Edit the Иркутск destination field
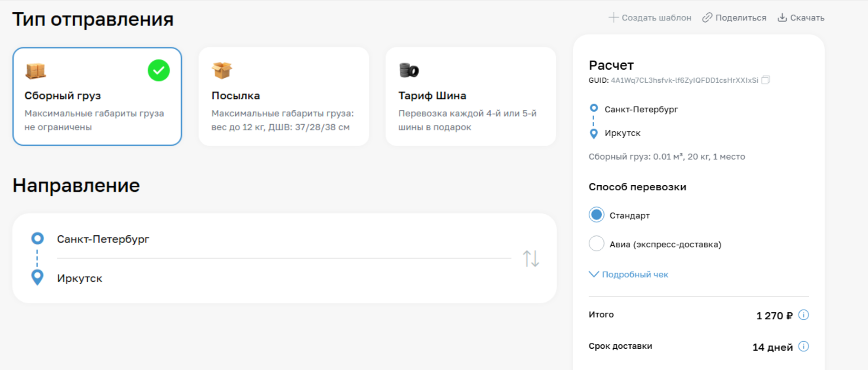 284,278
